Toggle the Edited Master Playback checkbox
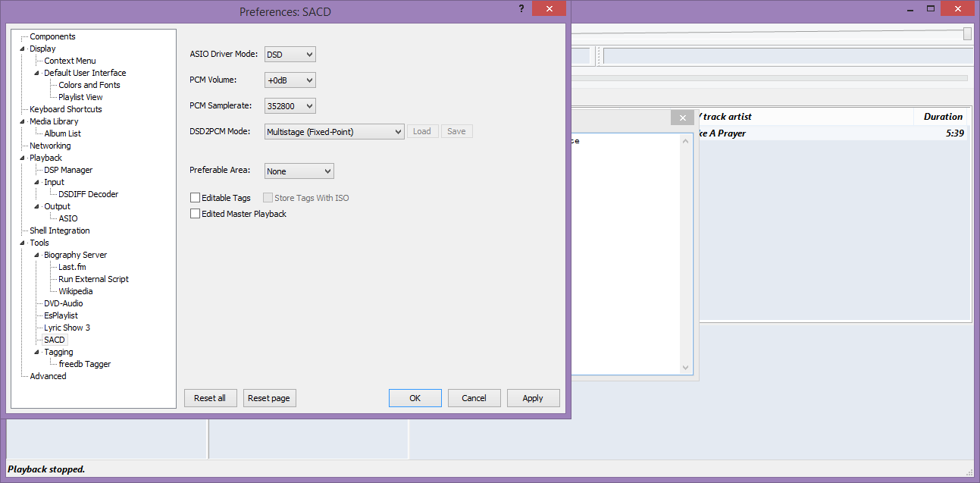Image resolution: width=980 pixels, height=483 pixels. coord(196,214)
